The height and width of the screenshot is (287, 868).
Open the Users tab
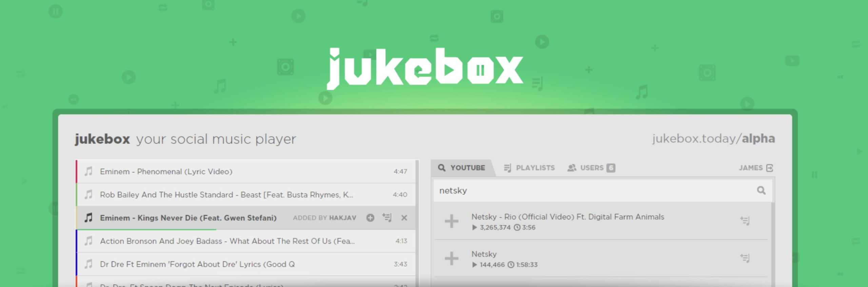(x=591, y=168)
